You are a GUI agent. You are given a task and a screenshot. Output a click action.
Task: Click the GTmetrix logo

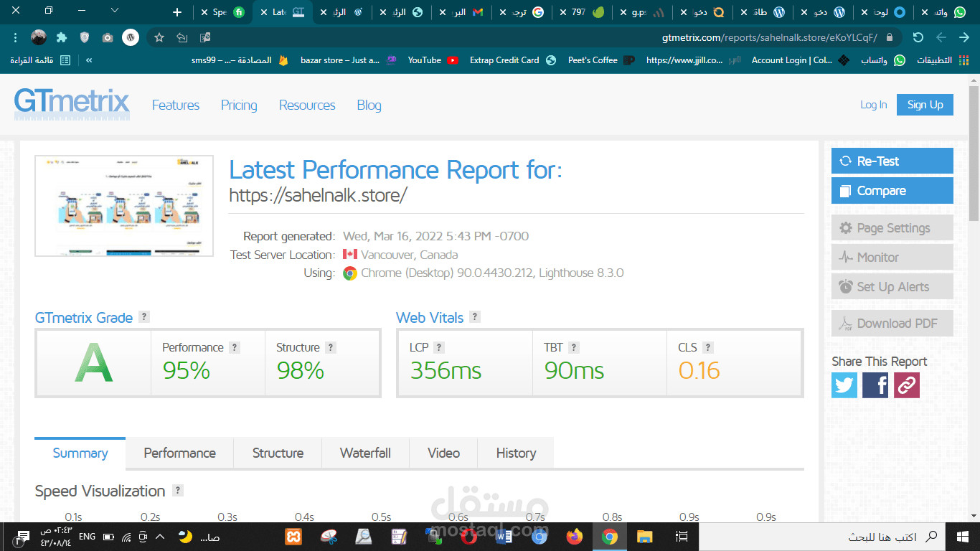(x=72, y=103)
